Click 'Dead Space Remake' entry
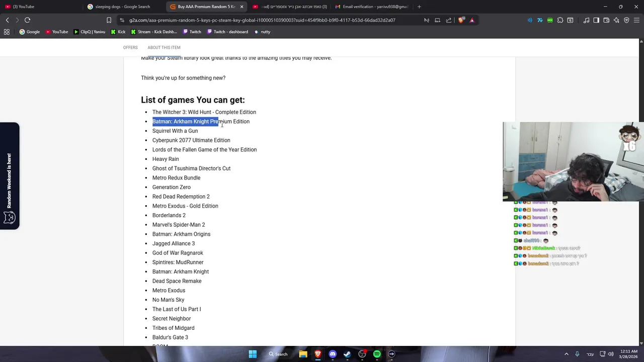The width and height of the screenshot is (644, 362). coord(177,281)
